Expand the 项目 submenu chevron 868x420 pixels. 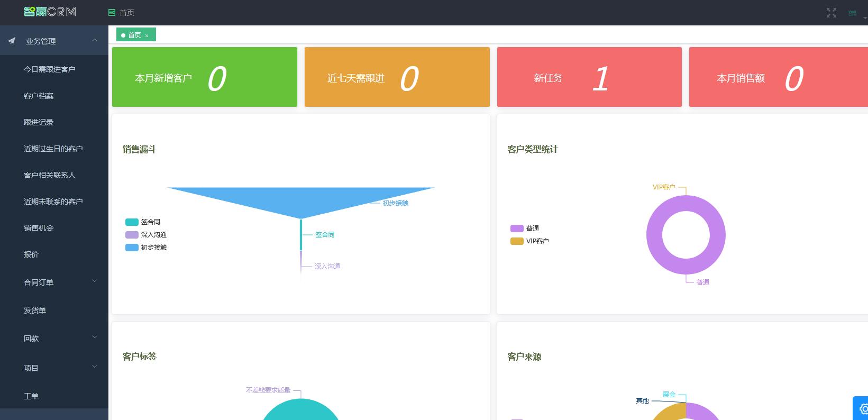[95, 367]
